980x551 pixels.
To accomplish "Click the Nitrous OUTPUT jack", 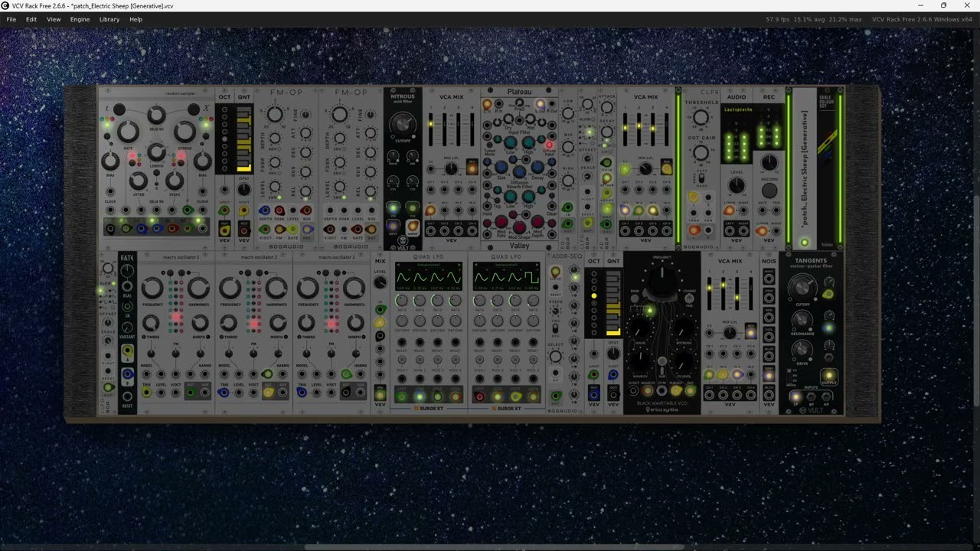I will click(413, 226).
